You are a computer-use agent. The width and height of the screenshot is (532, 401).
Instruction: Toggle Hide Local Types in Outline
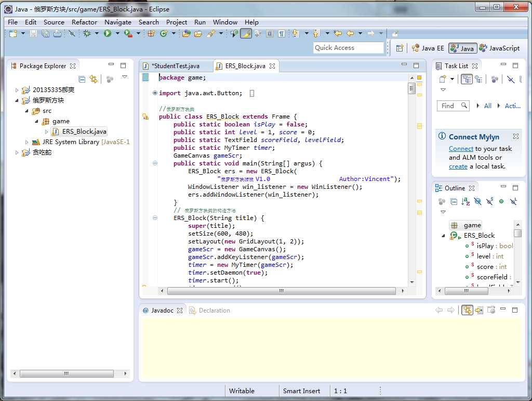click(514, 201)
